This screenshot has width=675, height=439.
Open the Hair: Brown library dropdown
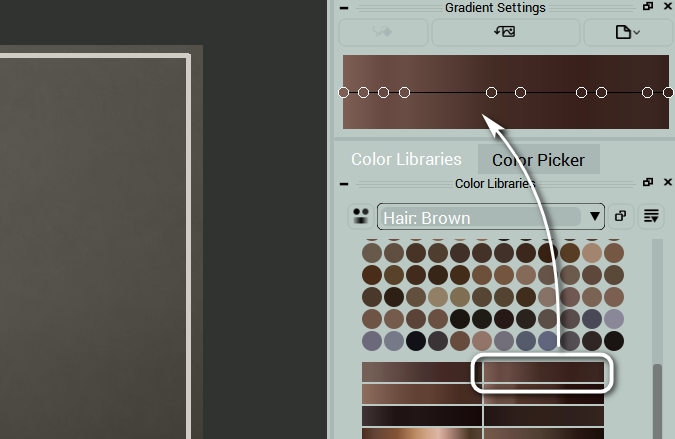coord(491,216)
